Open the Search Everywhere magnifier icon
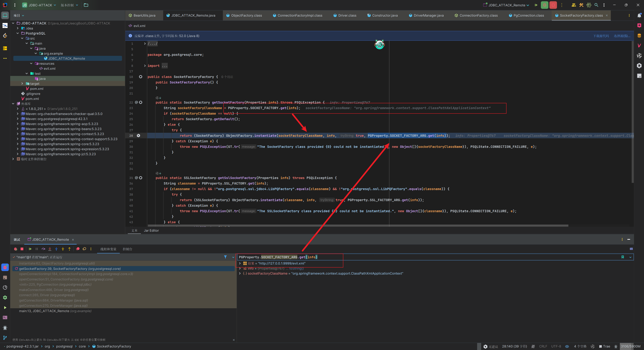The height and width of the screenshot is (350, 644). coord(596,5)
